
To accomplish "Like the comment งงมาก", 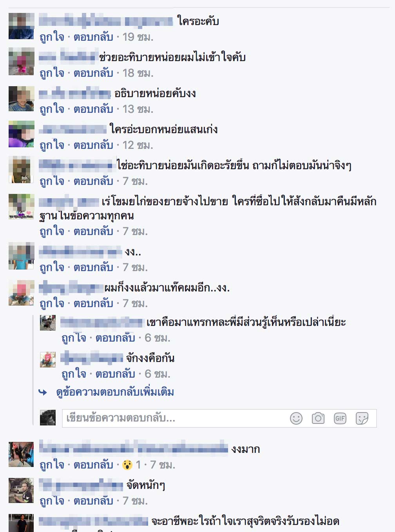I will [52, 465].
